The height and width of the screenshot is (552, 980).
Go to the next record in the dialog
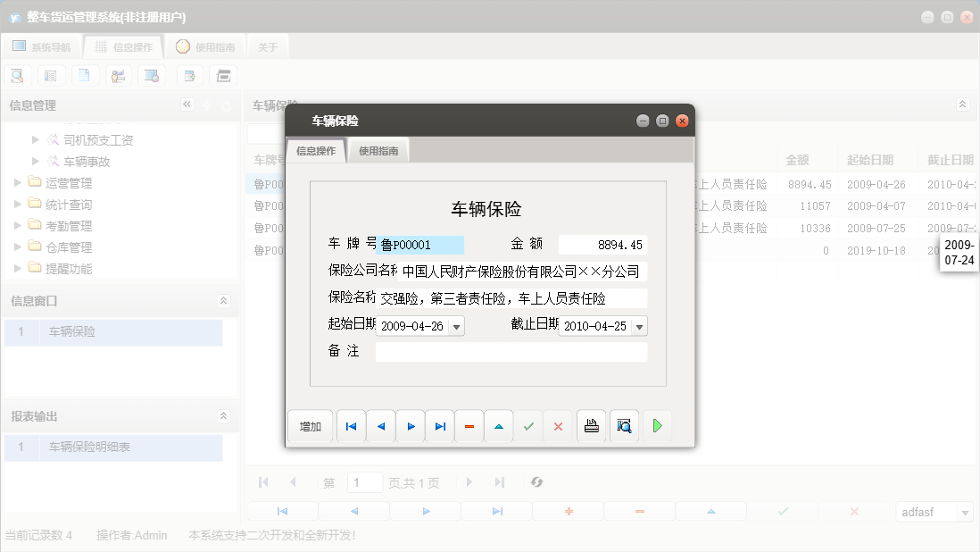(x=410, y=426)
